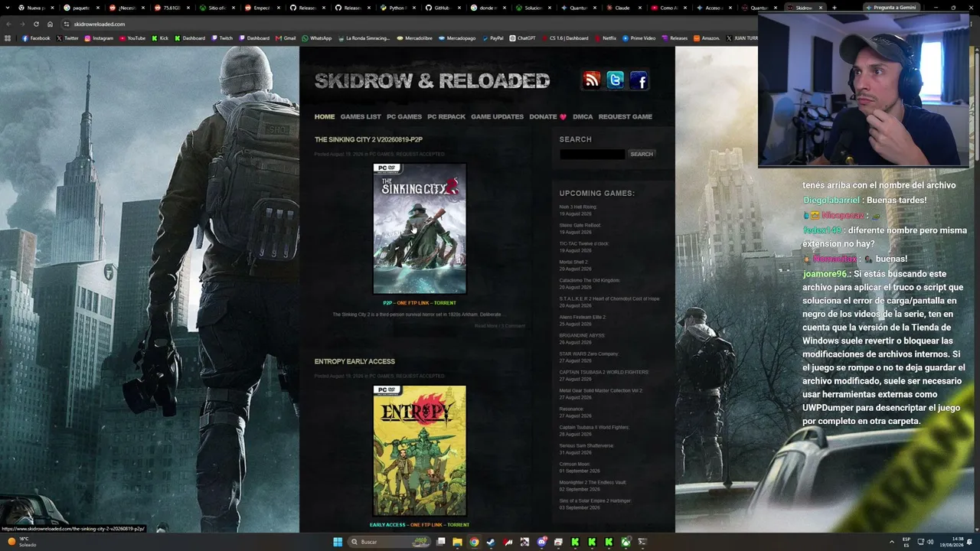Open Discord from the taskbar
Viewport: 980px width, 551px height.
tap(542, 542)
